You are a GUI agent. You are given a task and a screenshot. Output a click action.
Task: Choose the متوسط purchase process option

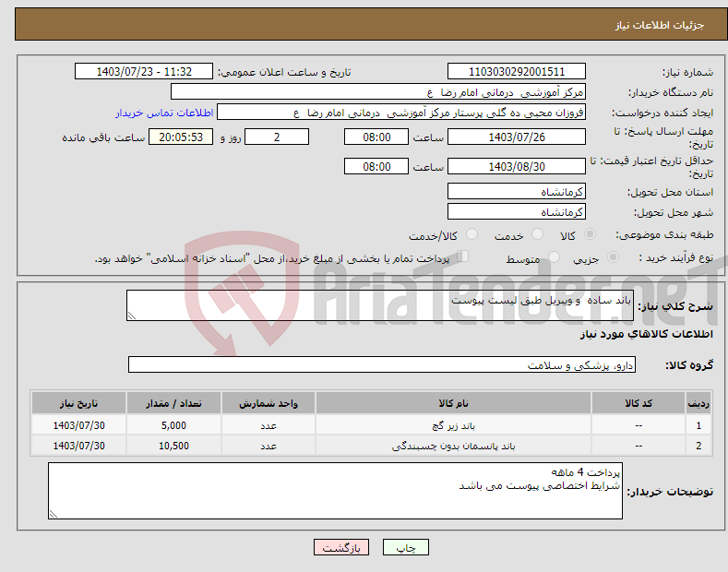pos(554,256)
